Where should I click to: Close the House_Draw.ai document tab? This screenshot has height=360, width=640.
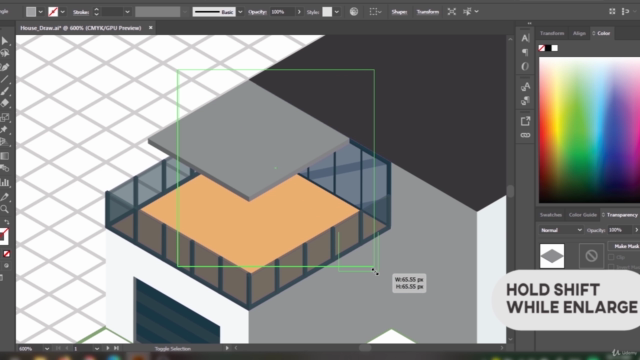(x=151, y=28)
